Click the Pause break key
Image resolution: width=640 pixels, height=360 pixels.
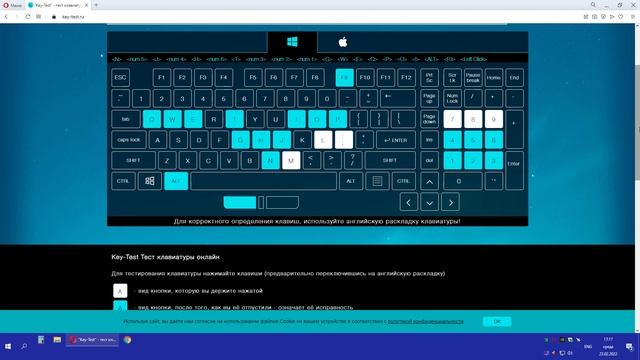pyautogui.click(x=473, y=78)
